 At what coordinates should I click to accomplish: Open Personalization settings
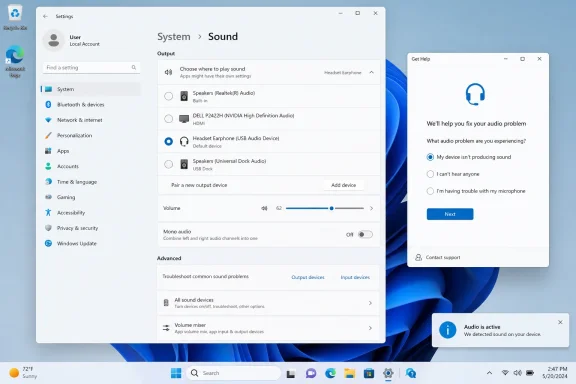click(x=90, y=136)
